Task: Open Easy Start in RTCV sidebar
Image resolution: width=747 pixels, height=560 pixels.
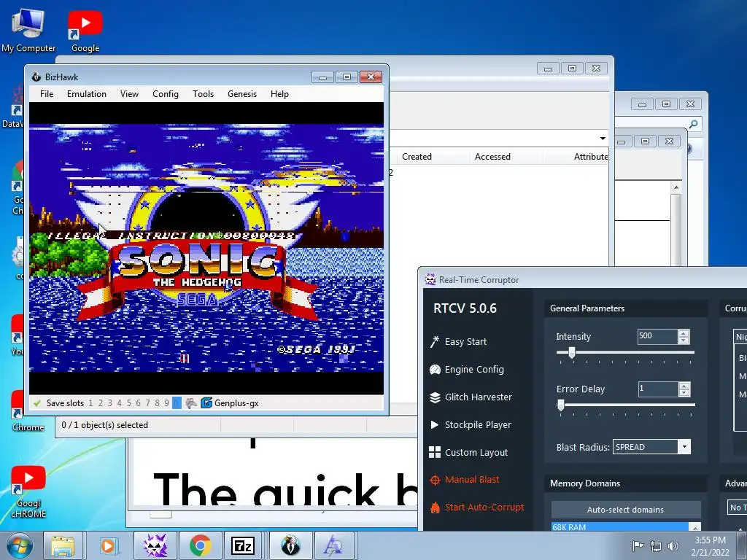Action: pos(465,341)
